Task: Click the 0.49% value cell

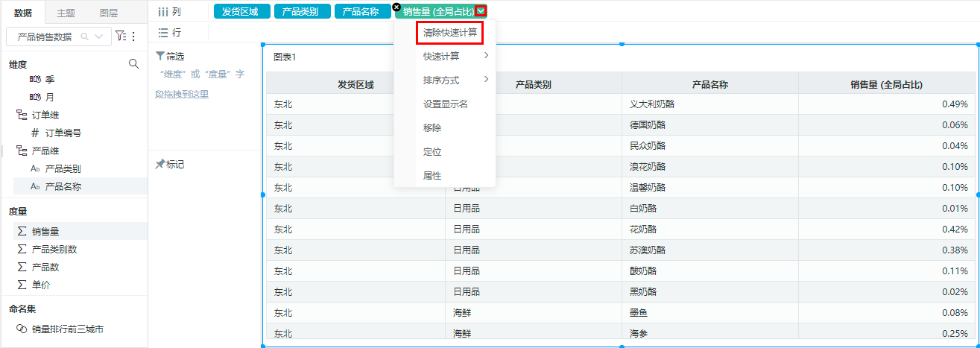Action: (x=887, y=104)
